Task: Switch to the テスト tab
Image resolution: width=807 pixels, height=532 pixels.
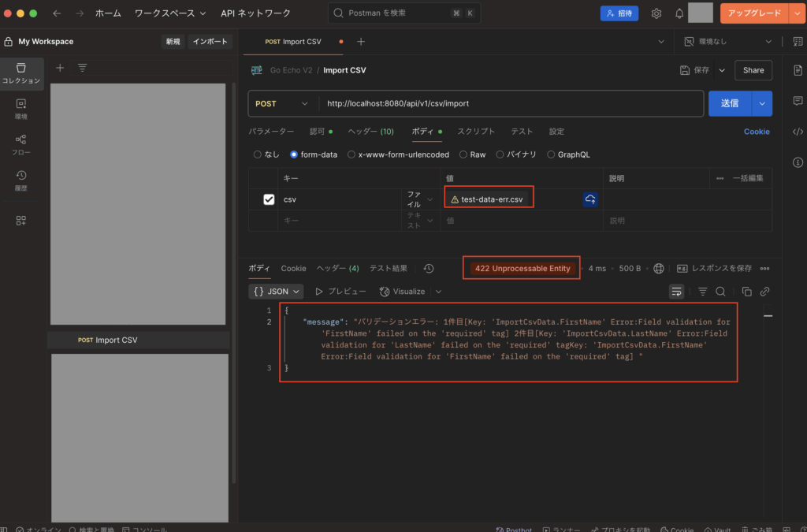Action: pos(522,132)
